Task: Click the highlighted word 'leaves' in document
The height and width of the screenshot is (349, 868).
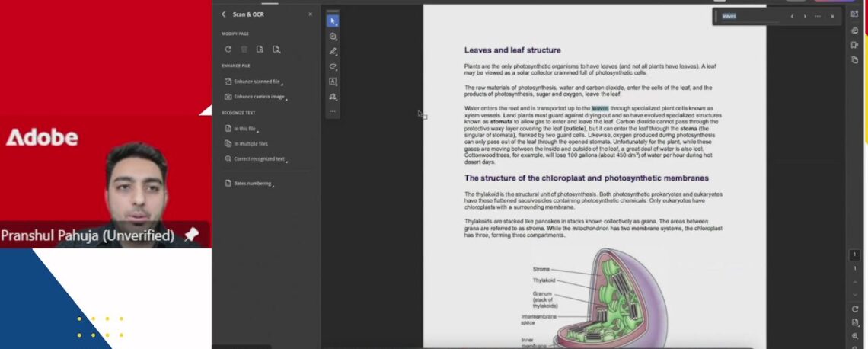Action: [x=599, y=108]
